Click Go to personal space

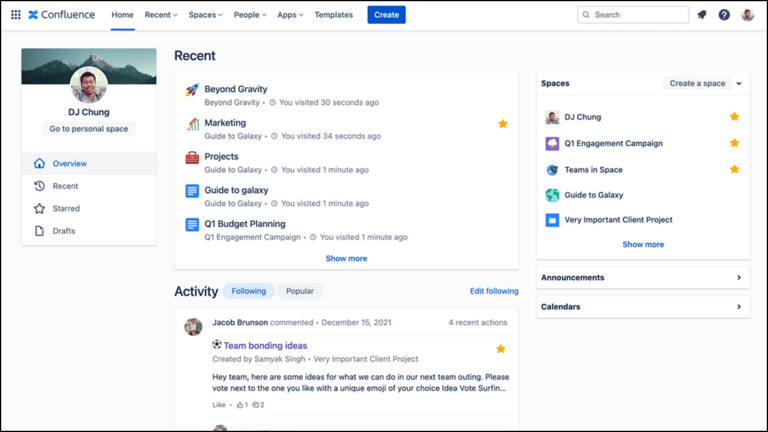pos(89,129)
